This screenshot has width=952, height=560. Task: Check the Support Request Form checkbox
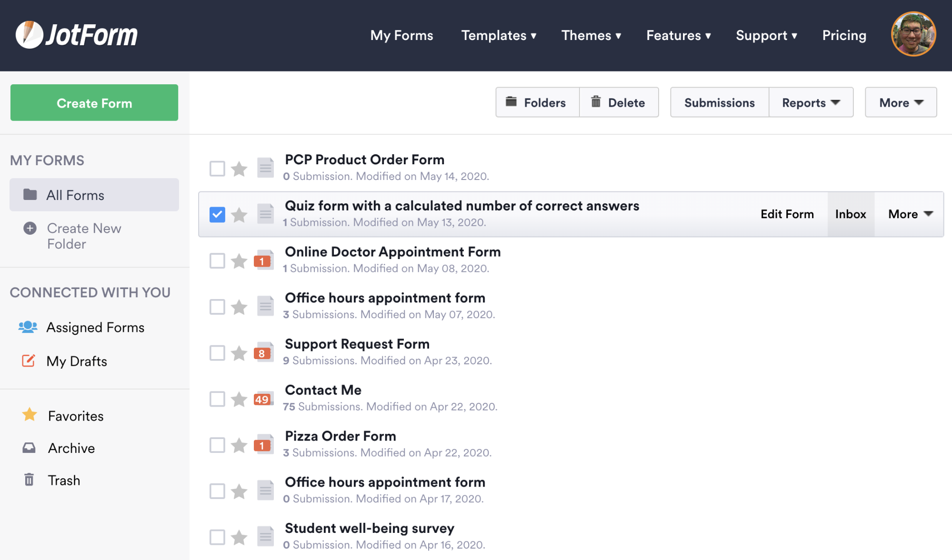(217, 353)
